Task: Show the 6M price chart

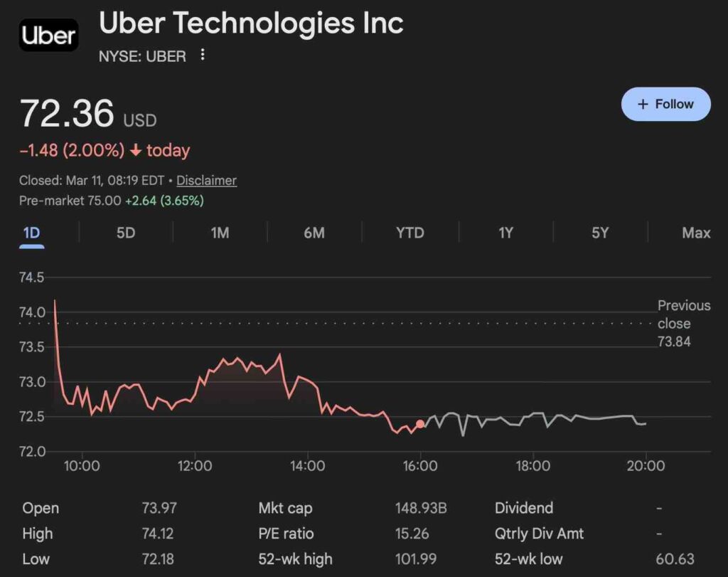Action: [314, 233]
